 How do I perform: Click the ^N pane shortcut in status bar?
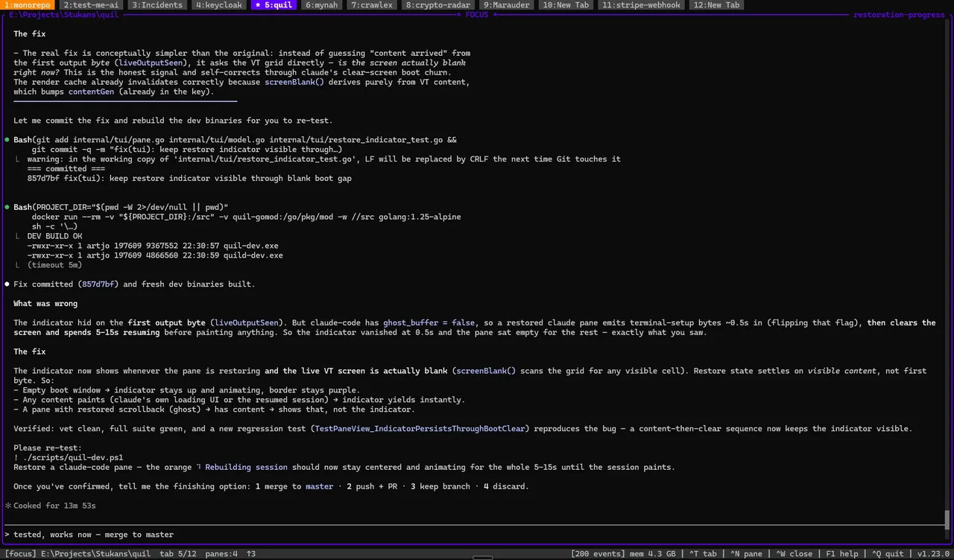coord(747,554)
